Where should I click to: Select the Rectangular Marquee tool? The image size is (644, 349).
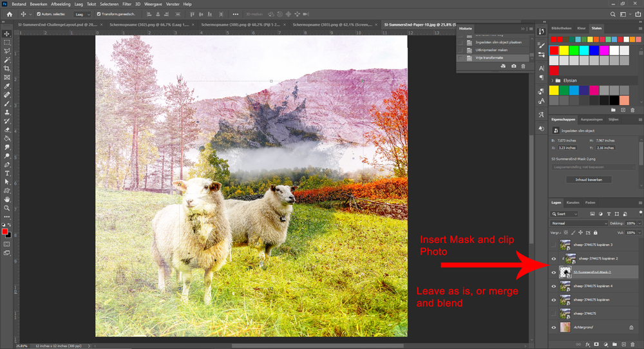pyautogui.click(x=7, y=42)
